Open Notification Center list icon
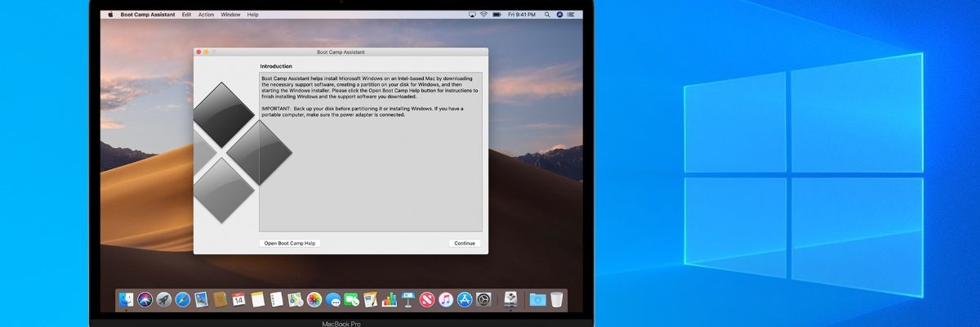Image resolution: width=980 pixels, height=327 pixels. [571, 15]
